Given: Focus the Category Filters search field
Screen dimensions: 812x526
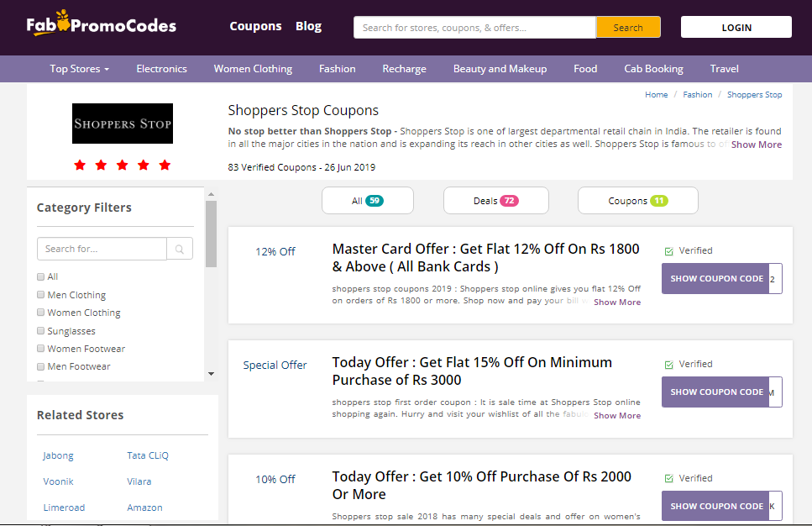Looking at the screenshot, I should click(102, 249).
